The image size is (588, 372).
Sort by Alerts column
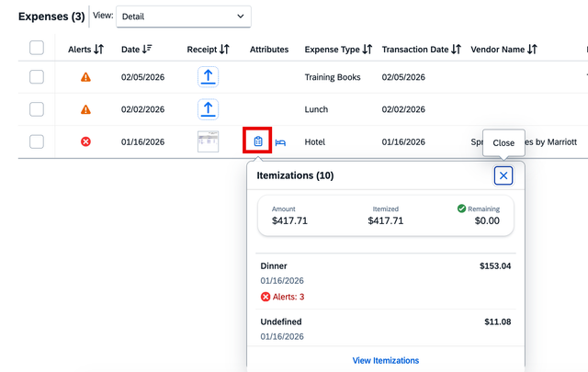[x=99, y=49]
